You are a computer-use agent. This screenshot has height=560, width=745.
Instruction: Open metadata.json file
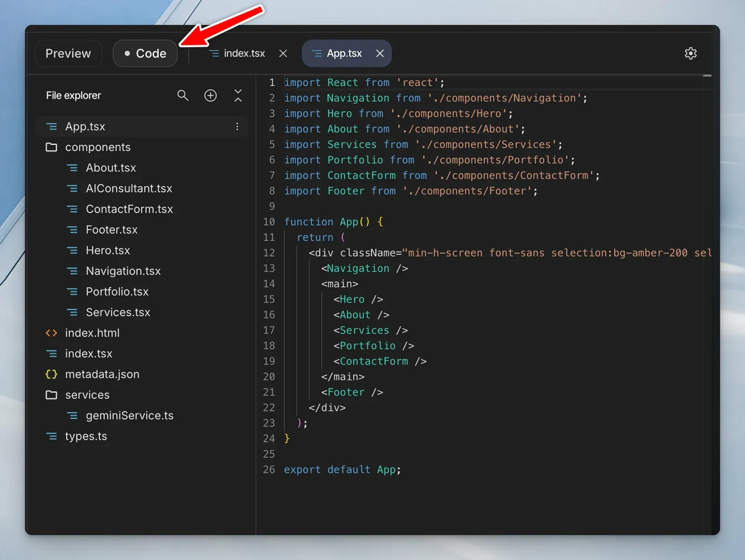[x=102, y=374]
